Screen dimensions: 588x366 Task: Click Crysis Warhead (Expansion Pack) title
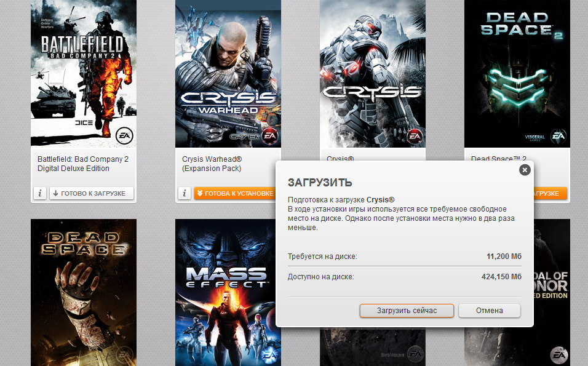click(212, 164)
